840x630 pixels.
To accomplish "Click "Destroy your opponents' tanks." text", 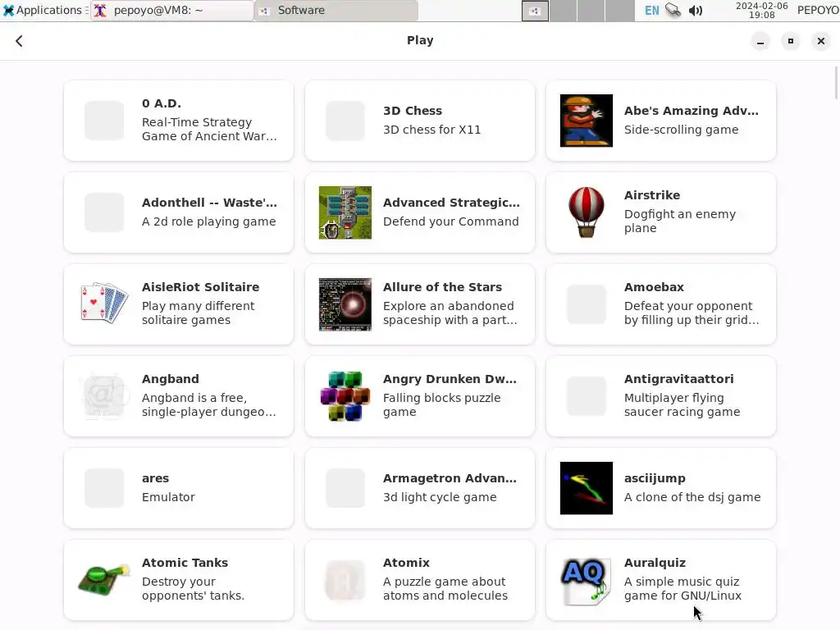I will tap(193, 589).
